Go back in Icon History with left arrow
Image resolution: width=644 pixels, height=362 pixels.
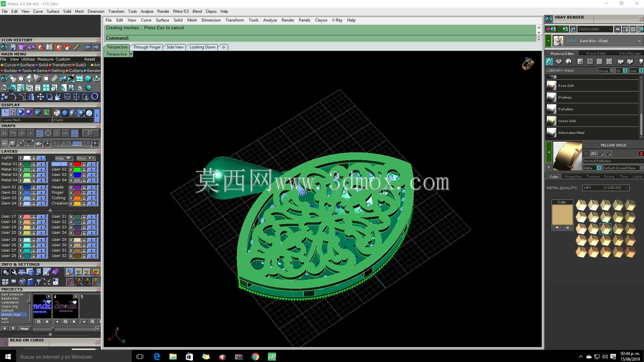87,47
